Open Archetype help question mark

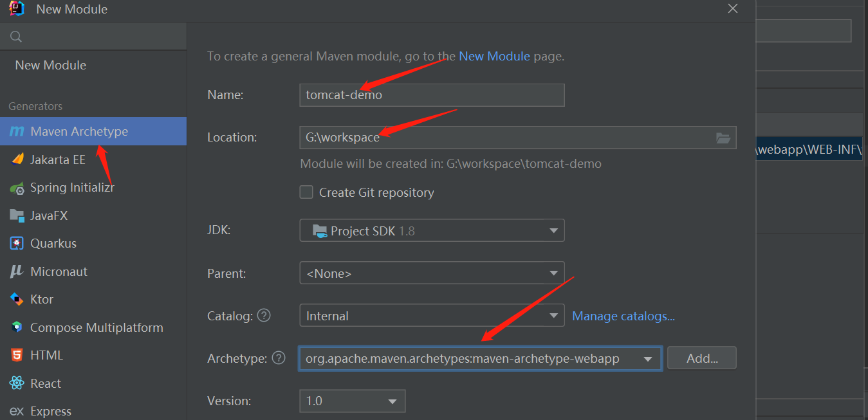pos(278,358)
